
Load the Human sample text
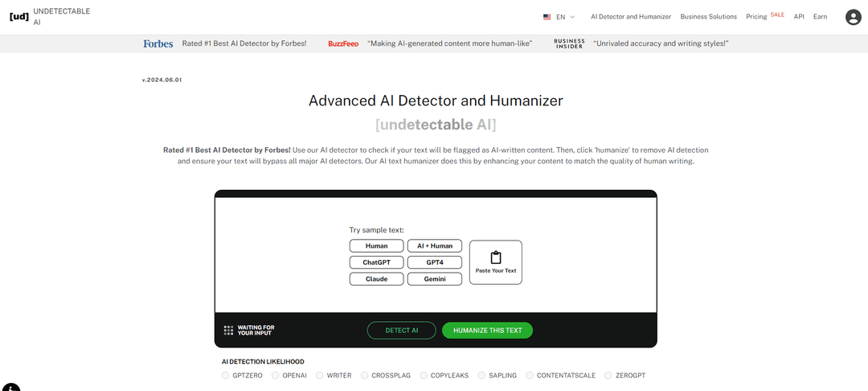(x=376, y=246)
